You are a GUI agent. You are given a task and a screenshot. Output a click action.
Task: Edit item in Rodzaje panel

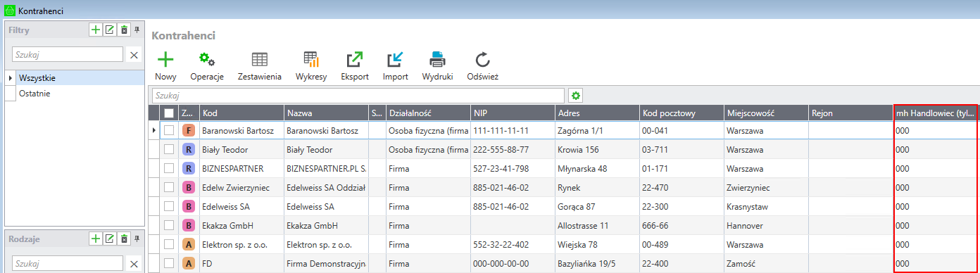(x=109, y=239)
